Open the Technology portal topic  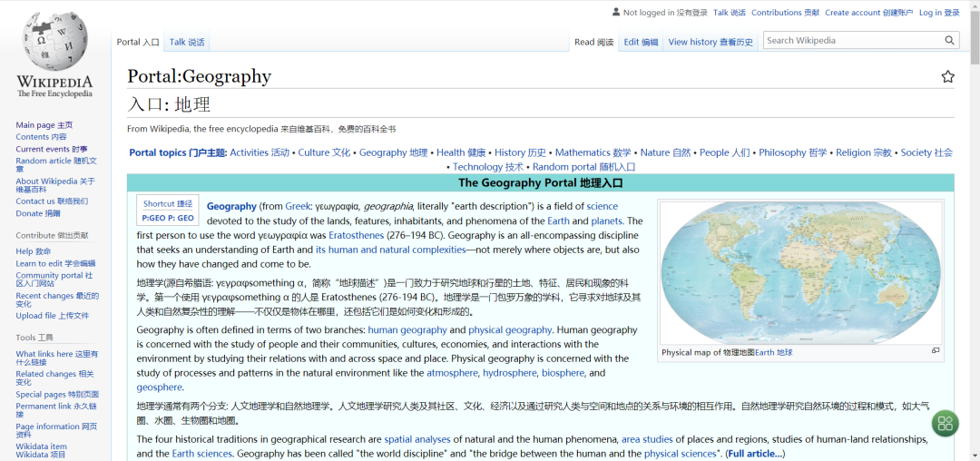tap(488, 167)
